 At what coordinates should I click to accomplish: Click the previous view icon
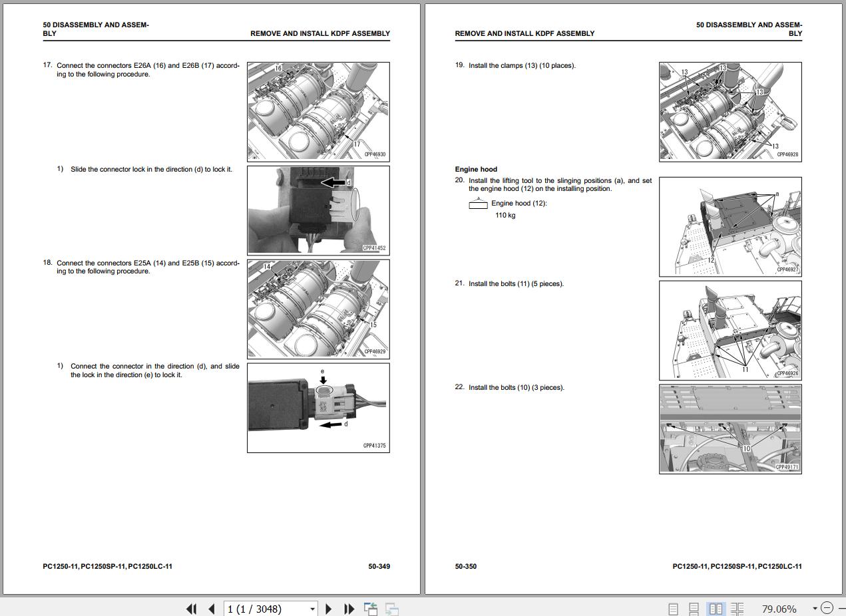click(x=371, y=608)
